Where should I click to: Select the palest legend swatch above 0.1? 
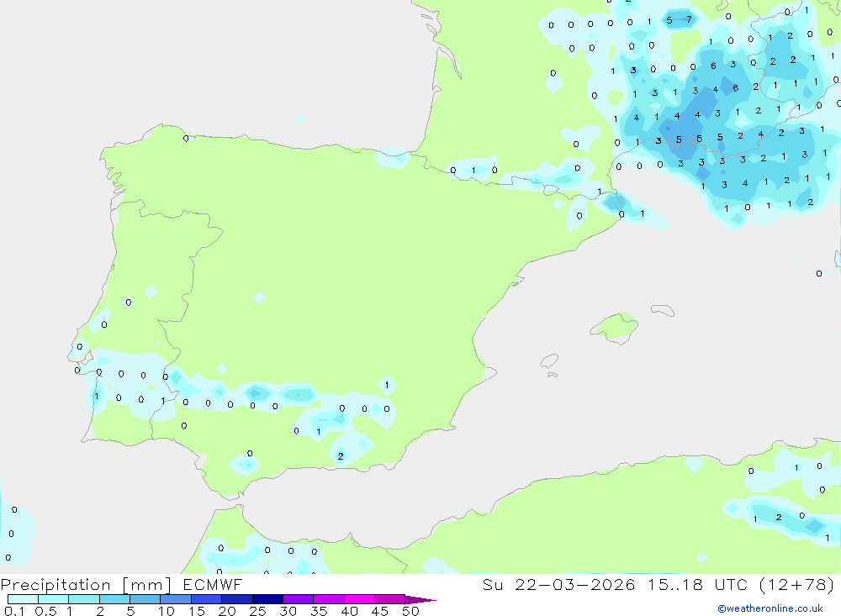pos(23,599)
